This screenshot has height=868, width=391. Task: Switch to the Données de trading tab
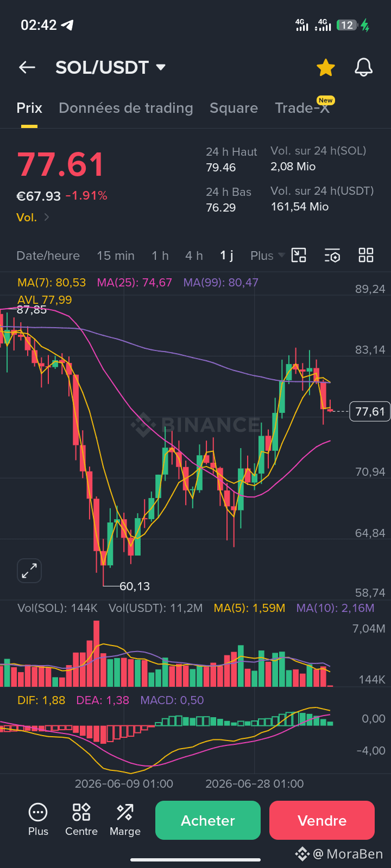coord(126,108)
